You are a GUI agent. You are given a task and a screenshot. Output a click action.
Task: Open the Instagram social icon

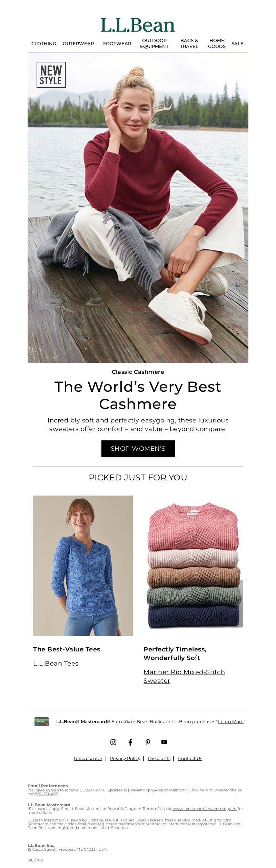pos(113,742)
